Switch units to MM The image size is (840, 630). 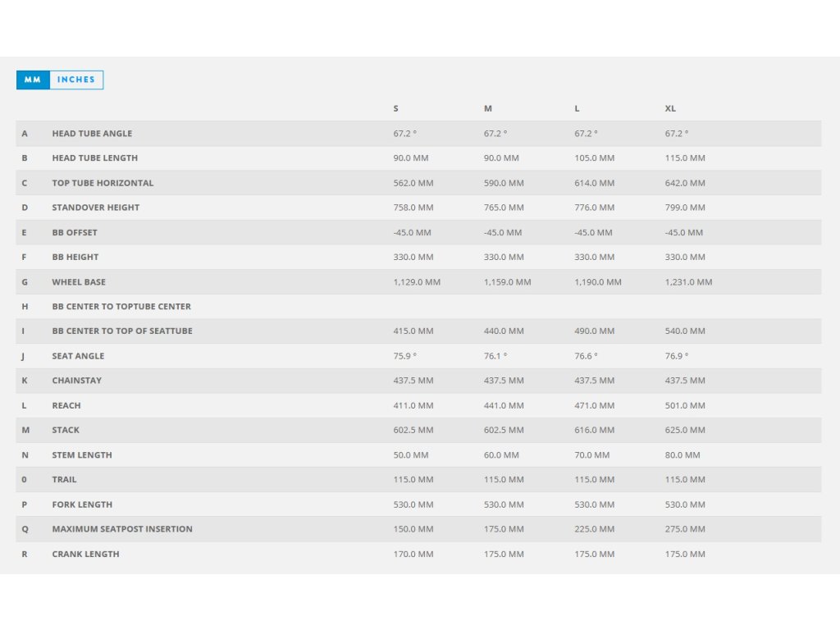pyautogui.click(x=33, y=80)
